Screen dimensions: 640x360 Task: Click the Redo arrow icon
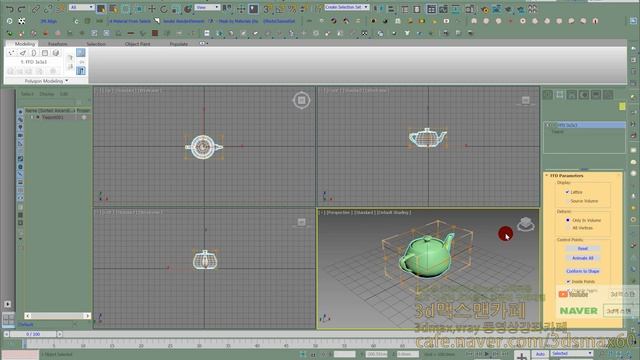point(22,9)
